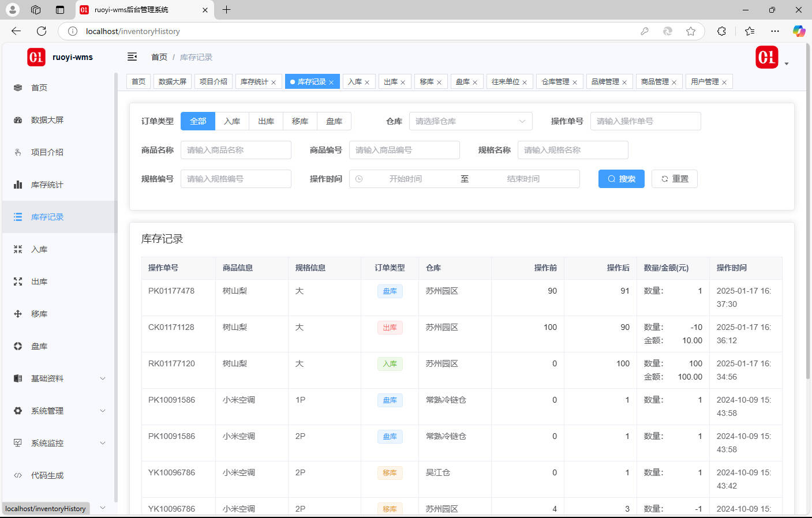Collapse sidebar with hamburger icon
812x518 pixels.
(132, 57)
